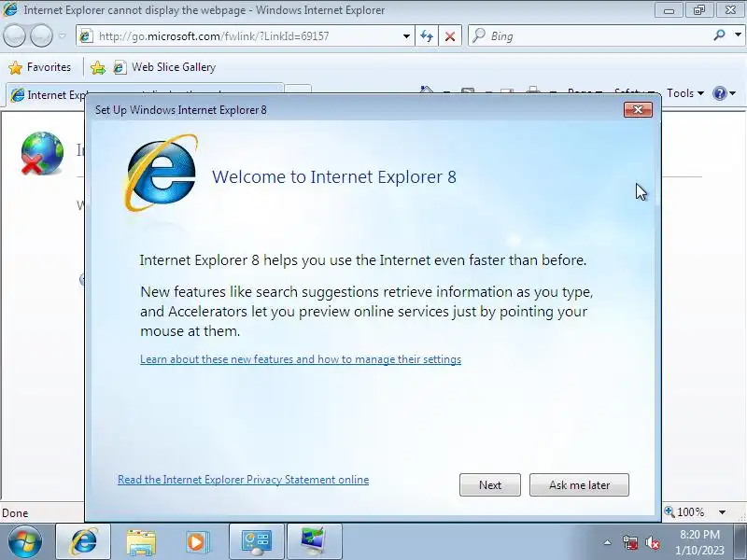This screenshot has width=747, height=560.
Task: Minimize the Internet Explorer window
Action: (x=669, y=10)
